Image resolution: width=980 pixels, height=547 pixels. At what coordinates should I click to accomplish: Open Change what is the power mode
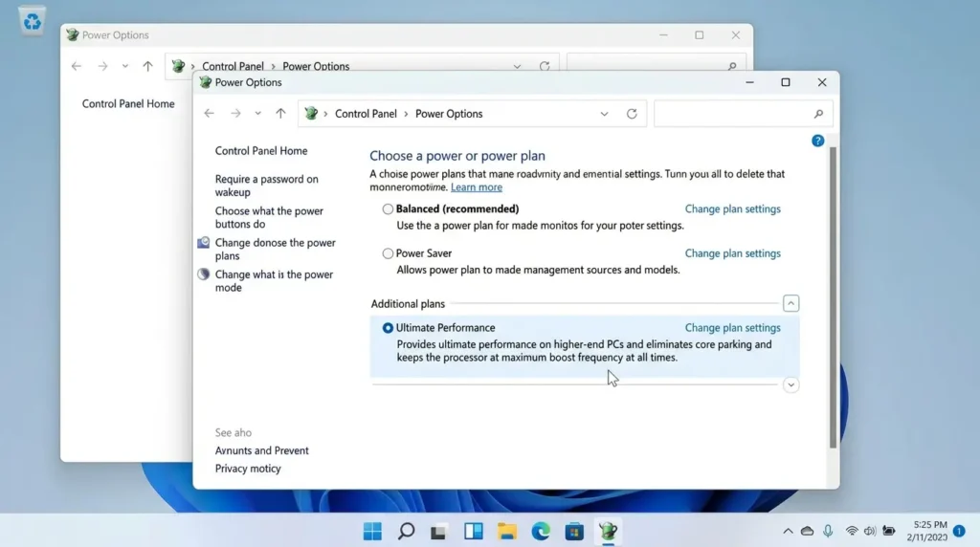pyautogui.click(x=274, y=281)
